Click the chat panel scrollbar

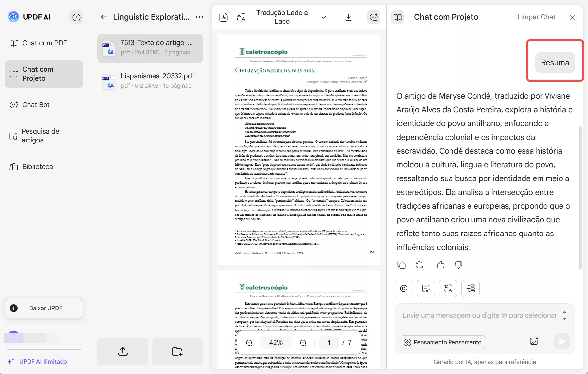[581, 198]
